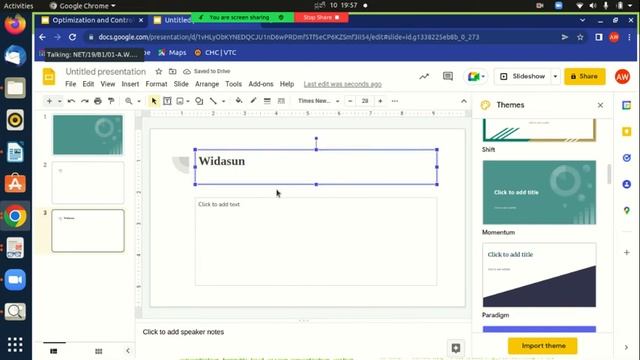Switch to grid view
The width and height of the screenshot is (640, 360).
coord(98,351)
